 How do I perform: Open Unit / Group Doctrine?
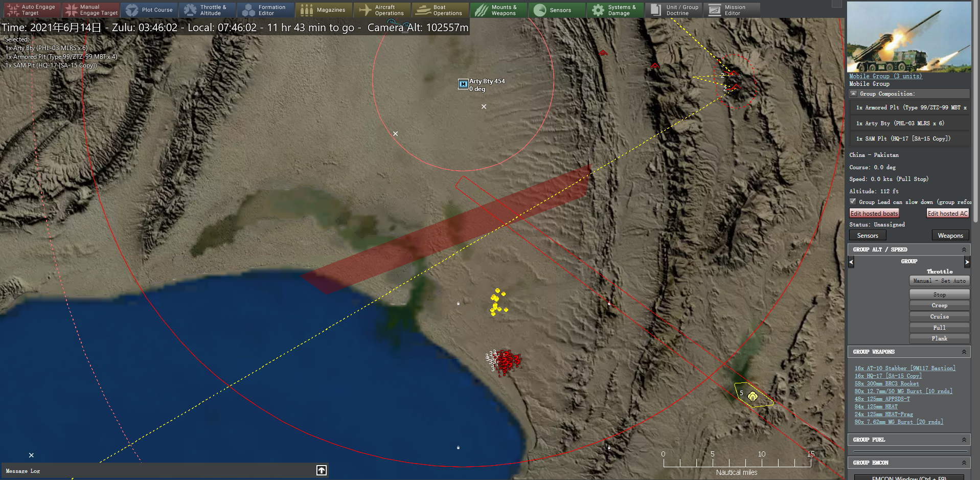pos(674,10)
